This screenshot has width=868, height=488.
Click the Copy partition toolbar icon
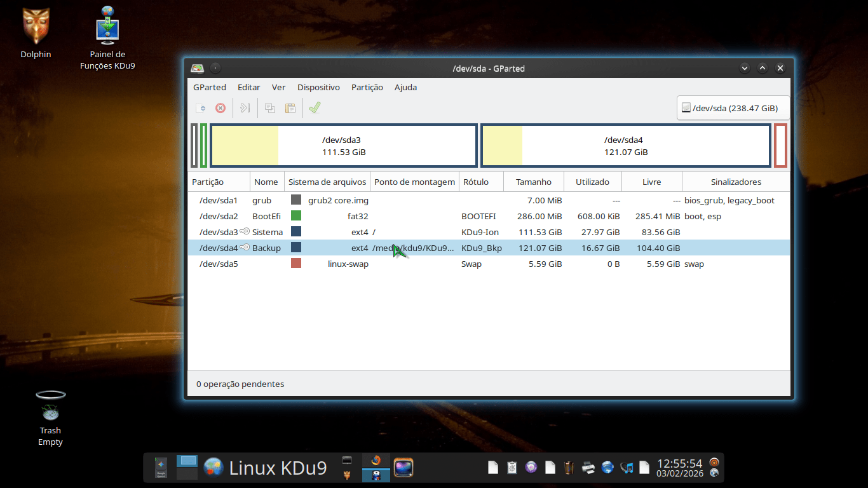tap(270, 108)
